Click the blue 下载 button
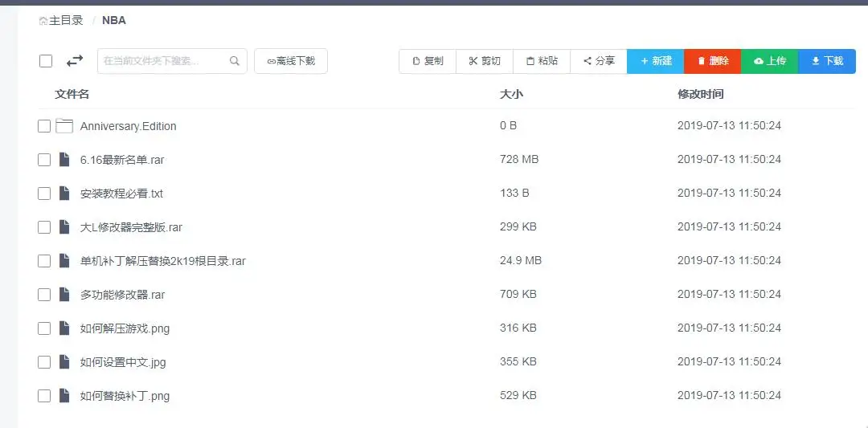868x428 pixels. [827, 61]
